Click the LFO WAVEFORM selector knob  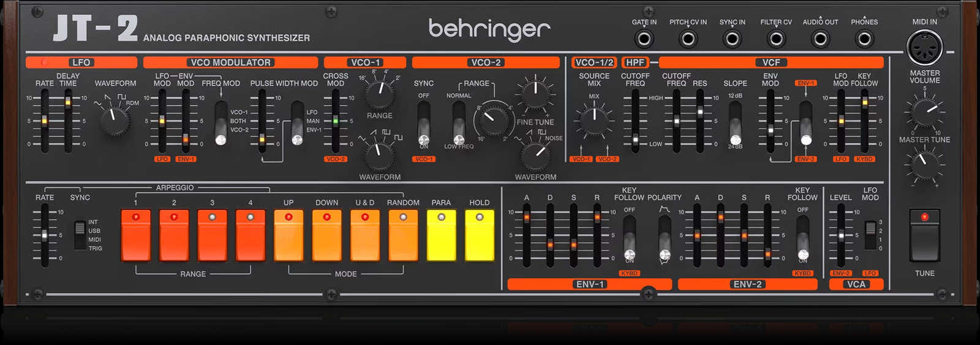[115, 120]
